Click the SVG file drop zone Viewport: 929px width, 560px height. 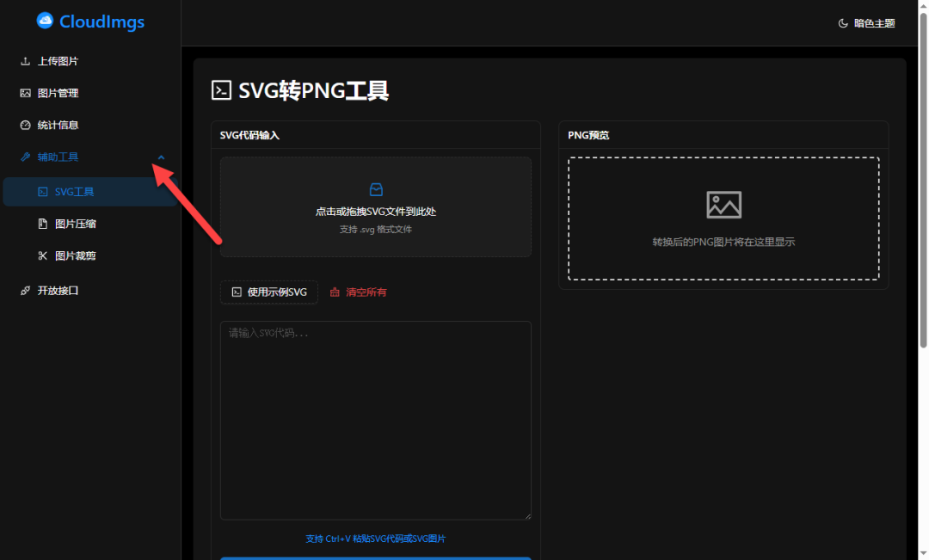pyautogui.click(x=376, y=206)
